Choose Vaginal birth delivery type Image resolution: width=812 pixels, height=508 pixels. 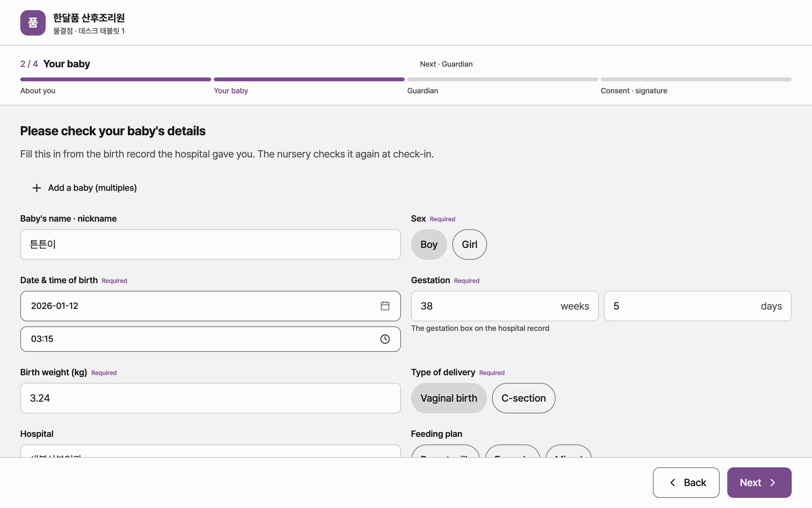(x=449, y=398)
